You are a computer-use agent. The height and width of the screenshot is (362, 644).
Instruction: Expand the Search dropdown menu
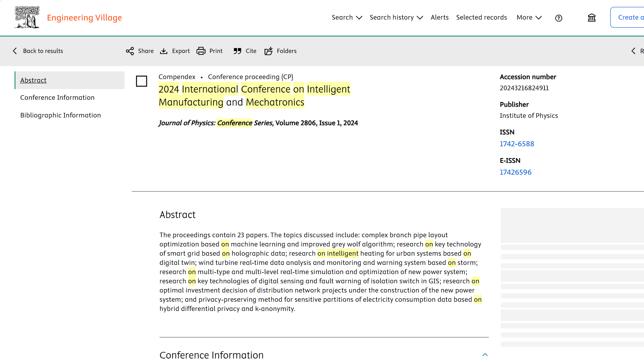pyautogui.click(x=347, y=18)
